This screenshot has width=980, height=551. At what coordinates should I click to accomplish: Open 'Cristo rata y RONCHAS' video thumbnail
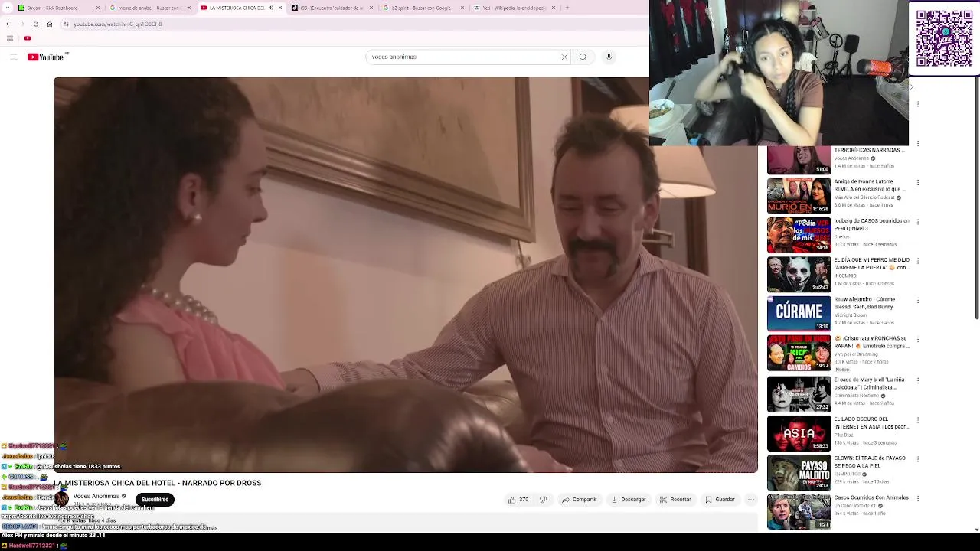click(799, 353)
